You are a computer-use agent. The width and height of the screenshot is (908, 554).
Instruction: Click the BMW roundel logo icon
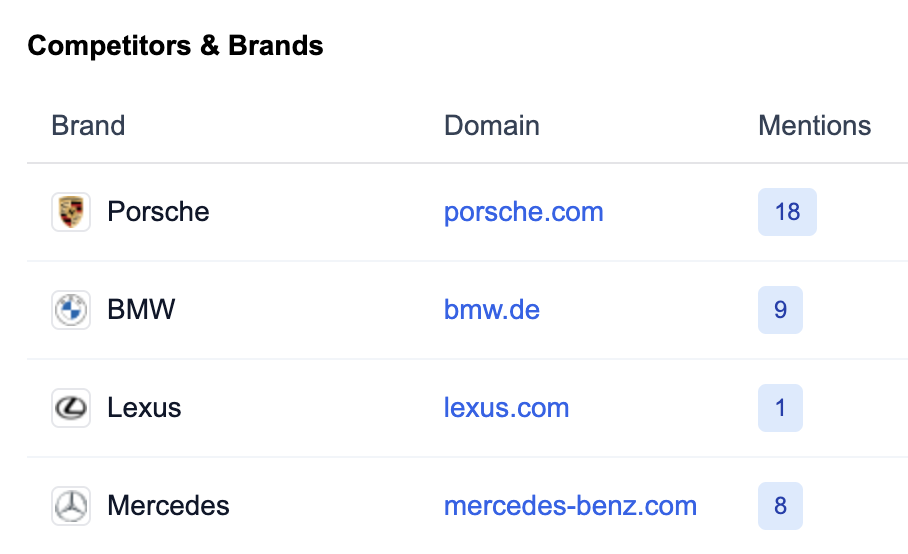coord(71,310)
